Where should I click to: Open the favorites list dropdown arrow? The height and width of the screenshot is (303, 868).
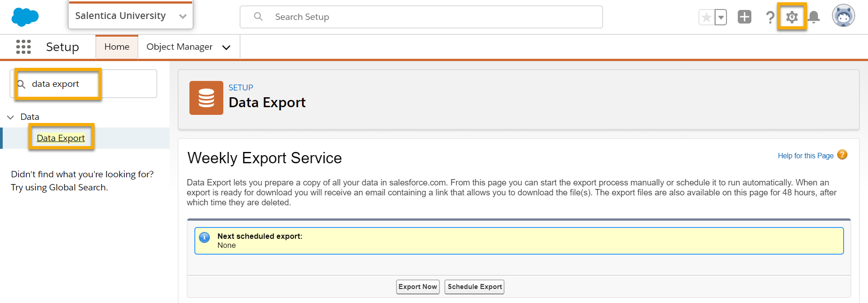pos(721,18)
